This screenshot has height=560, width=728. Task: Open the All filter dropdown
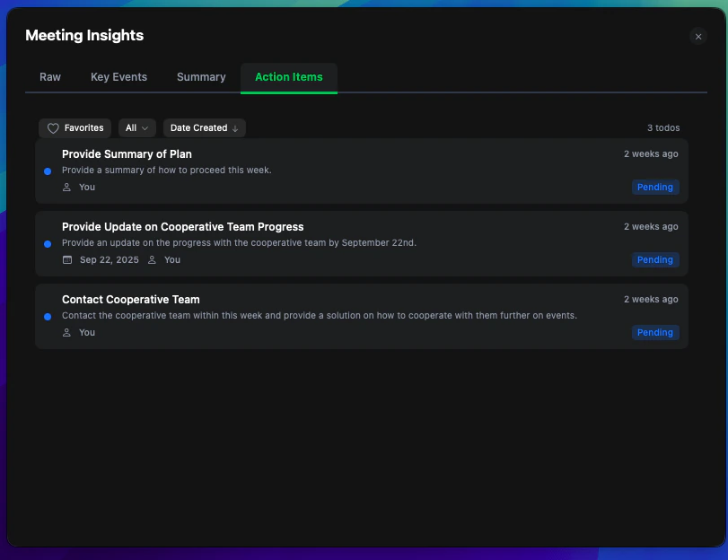(x=136, y=127)
